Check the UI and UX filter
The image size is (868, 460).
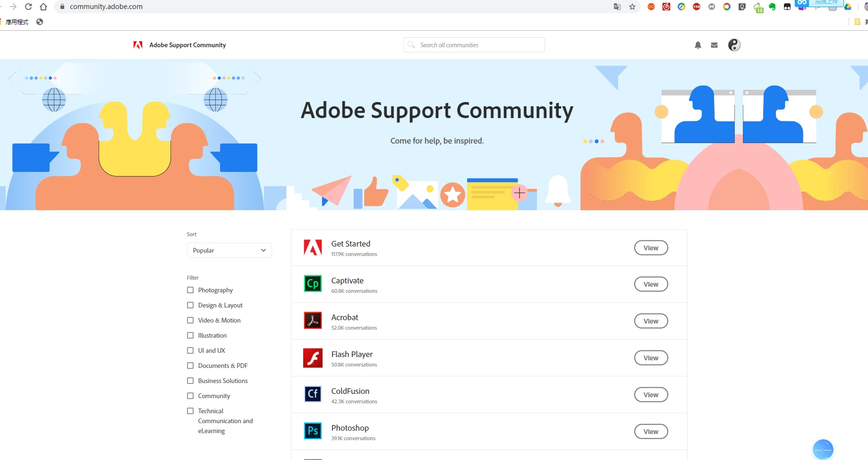(x=190, y=350)
